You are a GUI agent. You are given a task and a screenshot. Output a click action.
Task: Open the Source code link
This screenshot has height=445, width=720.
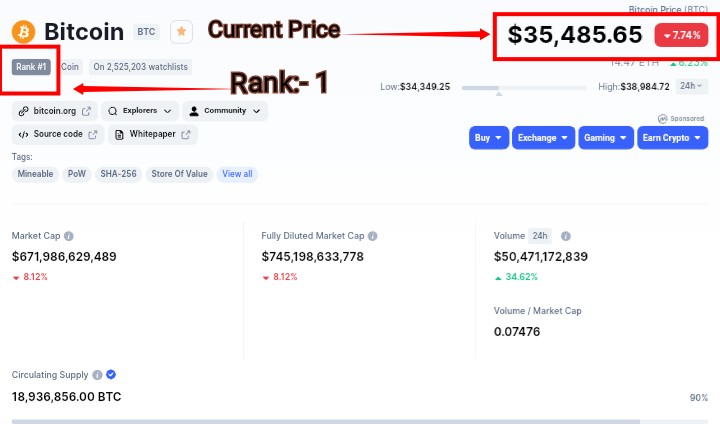coord(58,135)
